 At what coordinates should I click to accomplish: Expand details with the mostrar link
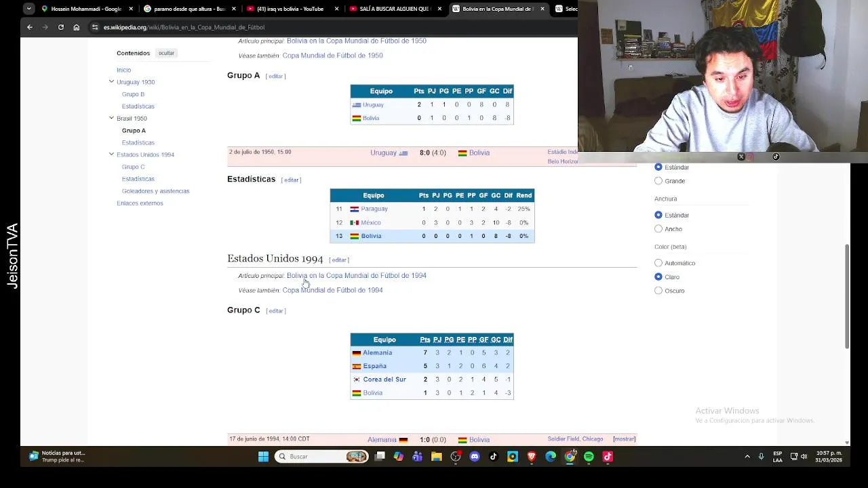625,439
